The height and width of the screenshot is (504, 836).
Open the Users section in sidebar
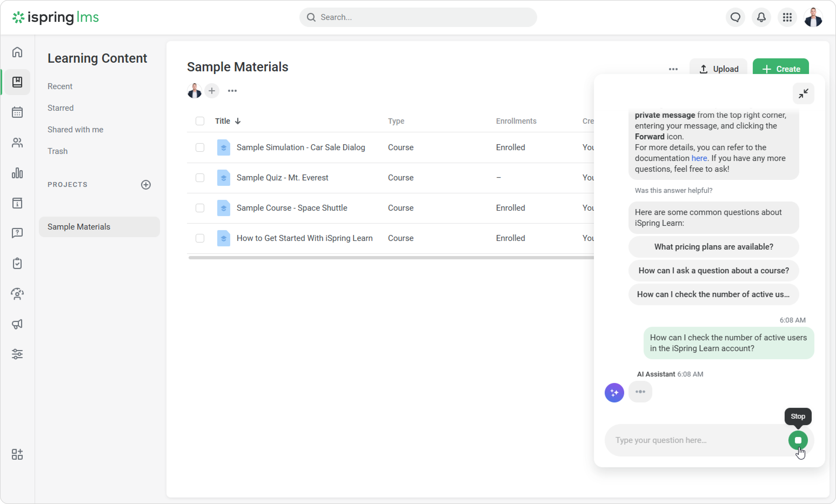(x=17, y=143)
